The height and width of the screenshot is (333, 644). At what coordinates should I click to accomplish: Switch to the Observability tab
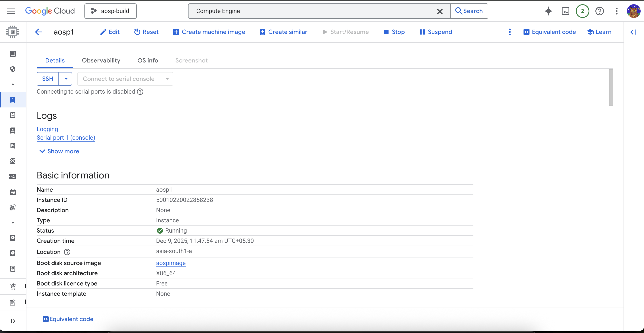tap(101, 61)
